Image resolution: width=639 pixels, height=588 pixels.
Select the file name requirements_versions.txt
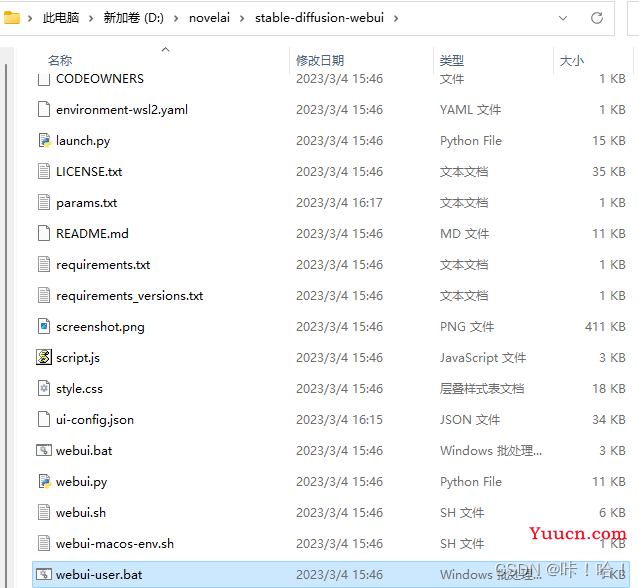(x=130, y=295)
